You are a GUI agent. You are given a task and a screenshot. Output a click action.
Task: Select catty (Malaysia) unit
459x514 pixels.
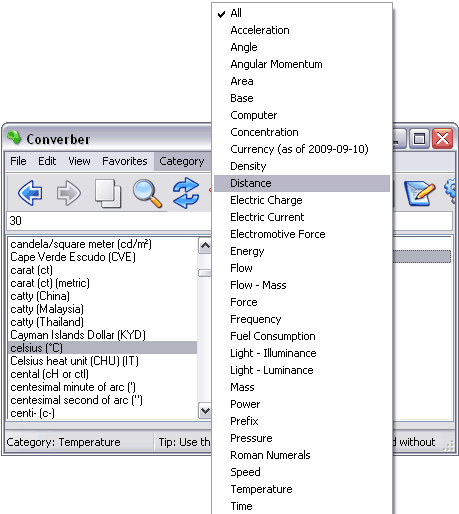click(x=102, y=309)
